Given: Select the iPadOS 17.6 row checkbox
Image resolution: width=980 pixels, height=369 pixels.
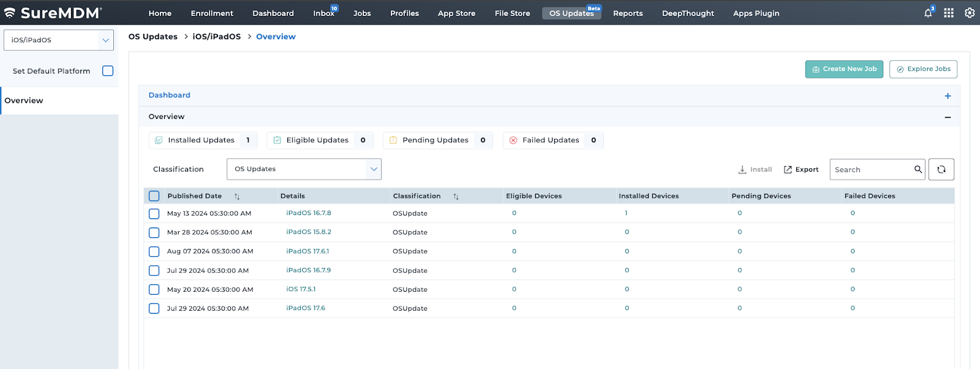Looking at the screenshot, I should [154, 309].
